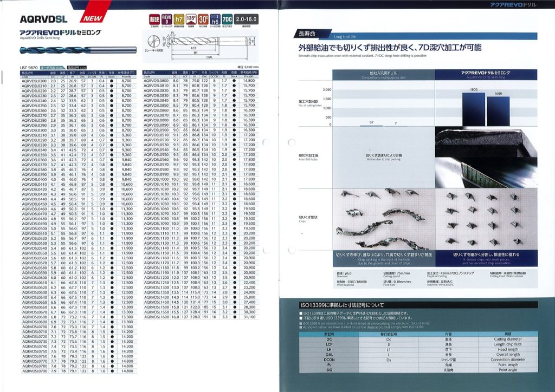This screenshot has height=392, width=555.
Task: Click the 新記号 column header
Action: coord(329,334)
